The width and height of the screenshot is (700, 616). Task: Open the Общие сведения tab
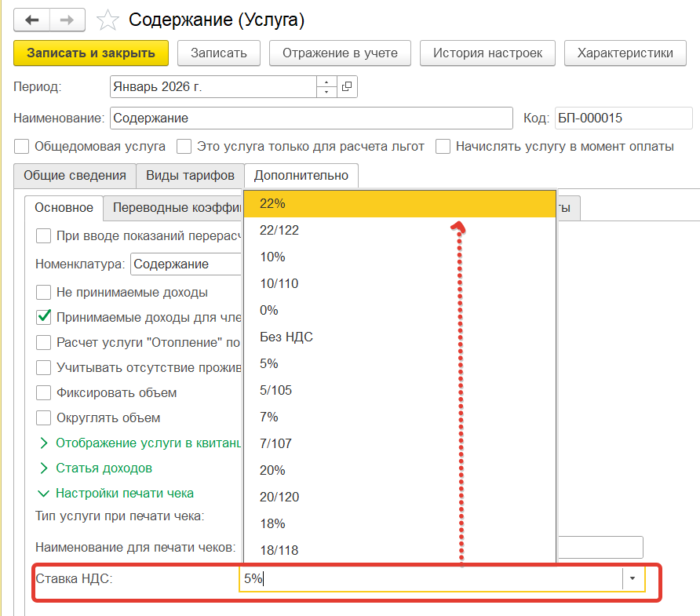click(75, 175)
